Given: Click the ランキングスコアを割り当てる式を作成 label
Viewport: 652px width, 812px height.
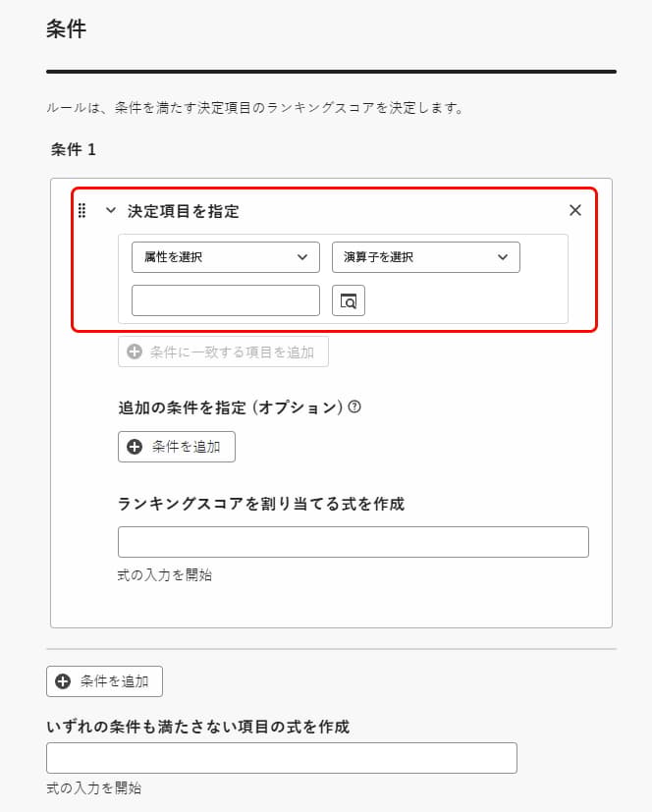Looking at the screenshot, I should (x=260, y=504).
